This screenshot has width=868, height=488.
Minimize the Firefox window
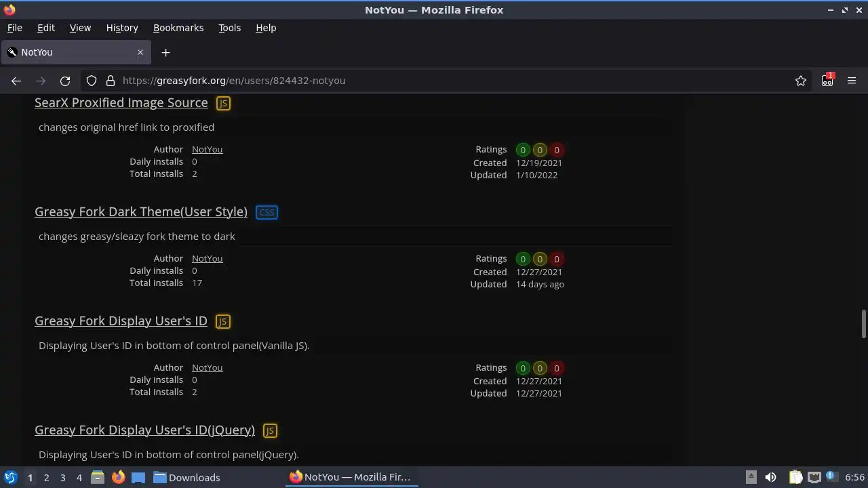click(x=831, y=9)
